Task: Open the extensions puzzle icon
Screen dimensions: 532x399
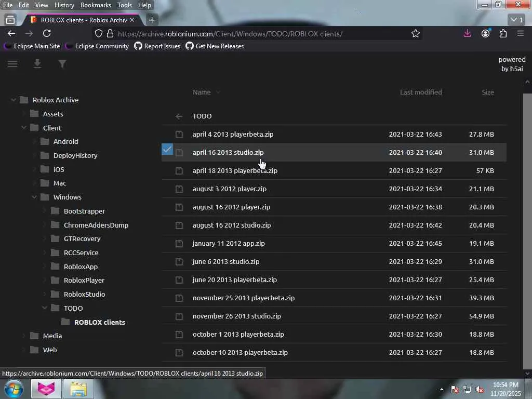Action: pyautogui.click(x=503, y=33)
